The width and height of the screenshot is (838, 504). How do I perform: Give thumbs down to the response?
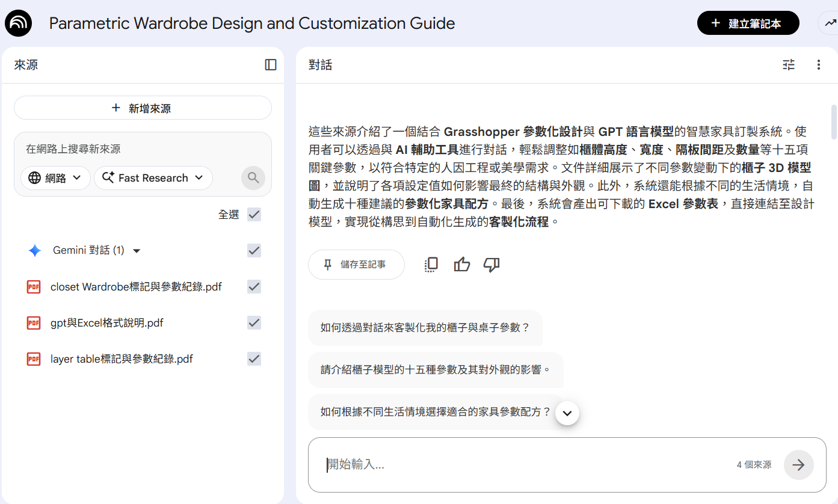(x=492, y=265)
